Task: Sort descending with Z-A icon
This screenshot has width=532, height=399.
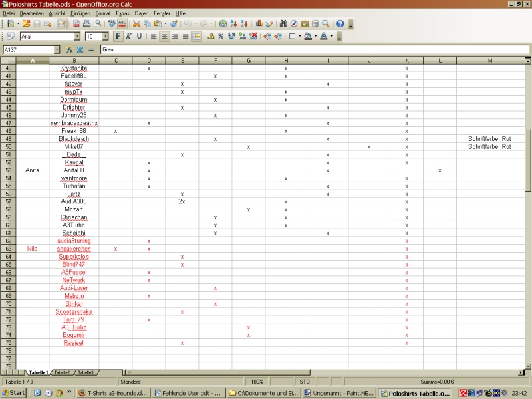Action: [244, 24]
